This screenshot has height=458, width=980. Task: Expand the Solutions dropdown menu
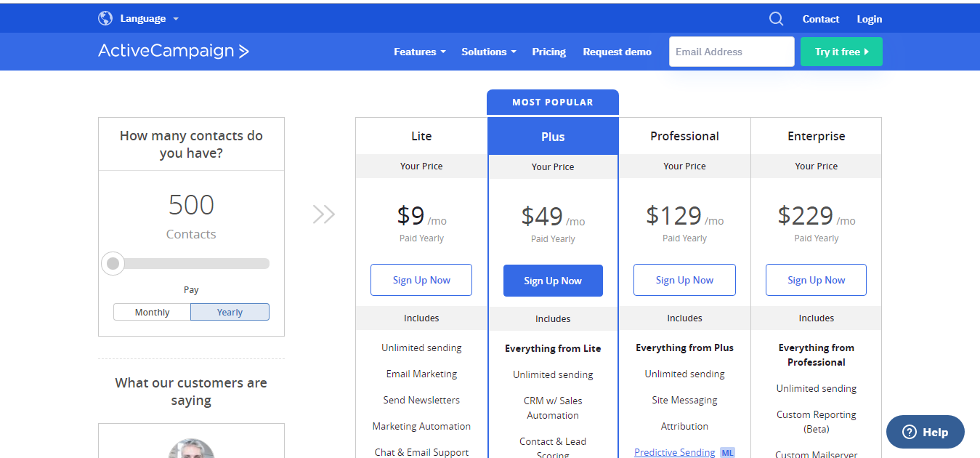(488, 52)
